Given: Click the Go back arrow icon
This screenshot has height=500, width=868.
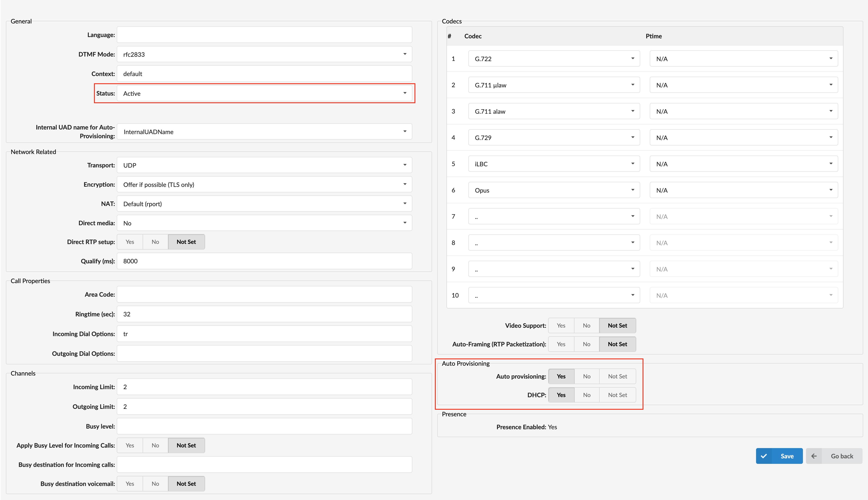Looking at the screenshot, I should [x=814, y=456].
